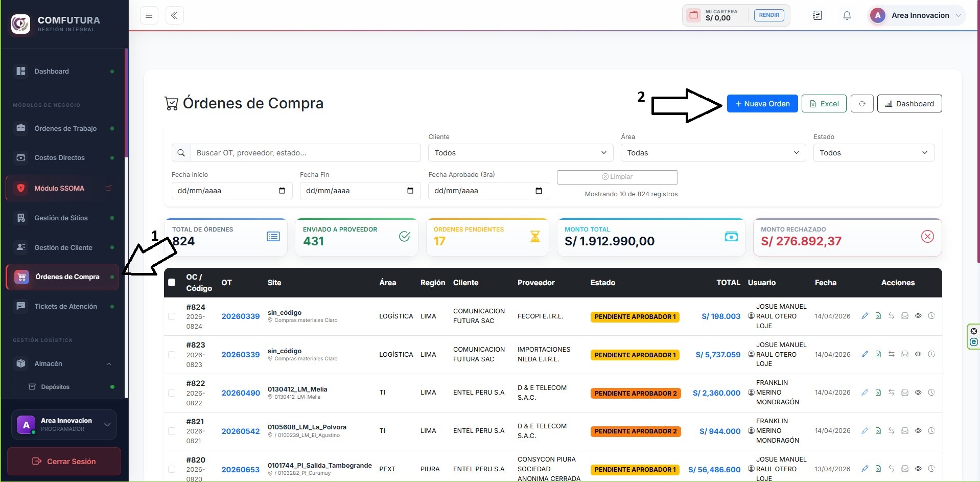Open history clock icon for order #823
This screenshot has height=482, width=980.
point(931,354)
